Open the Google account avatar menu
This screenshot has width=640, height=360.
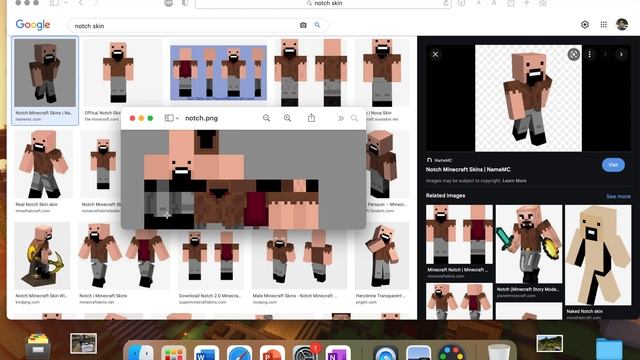pyautogui.click(x=622, y=24)
